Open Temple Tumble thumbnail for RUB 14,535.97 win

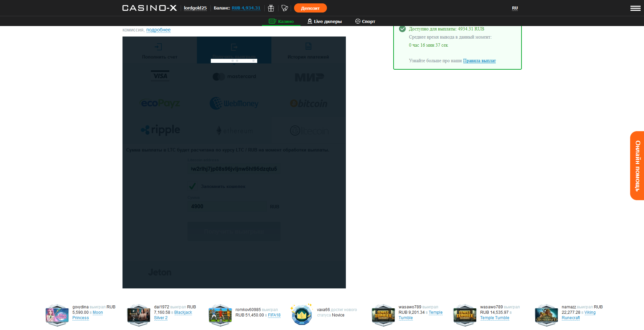465,315
